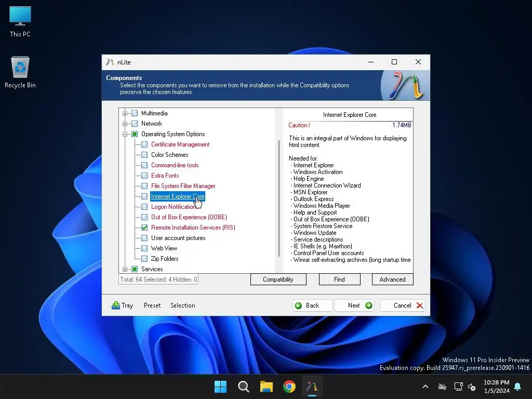Open taskbar Search
The height and width of the screenshot is (399, 532).
243,387
